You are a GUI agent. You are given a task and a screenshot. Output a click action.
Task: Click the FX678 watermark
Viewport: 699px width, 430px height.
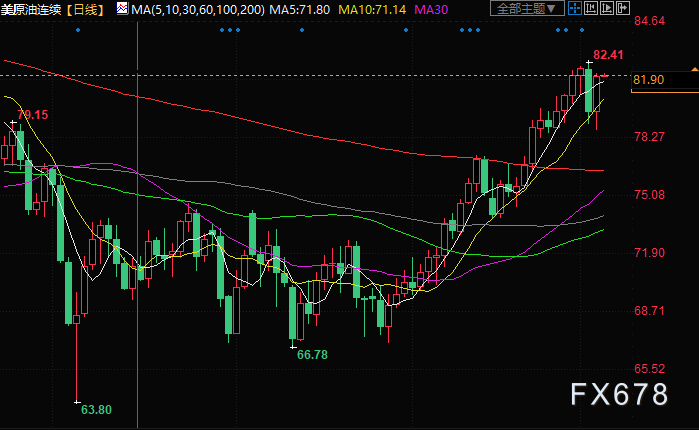[x=619, y=395]
